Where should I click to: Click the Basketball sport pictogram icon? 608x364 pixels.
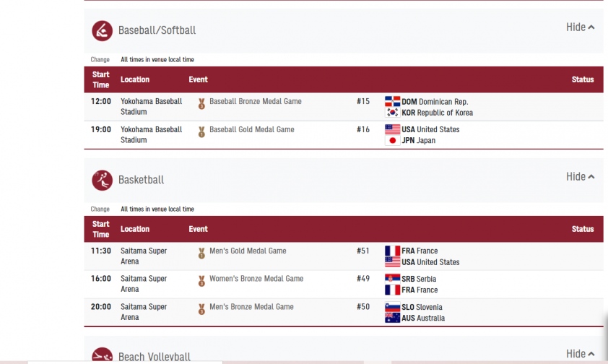click(102, 181)
